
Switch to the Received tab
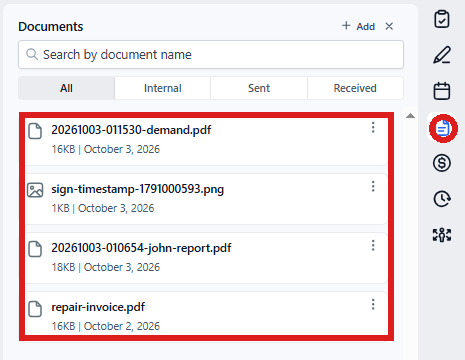click(355, 88)
